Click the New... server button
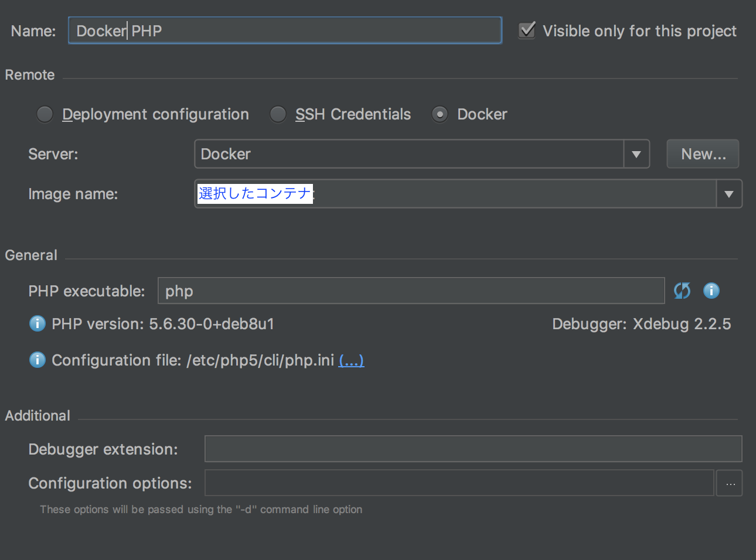Viewport: 756px width, 560px height. tap(702, 153)
